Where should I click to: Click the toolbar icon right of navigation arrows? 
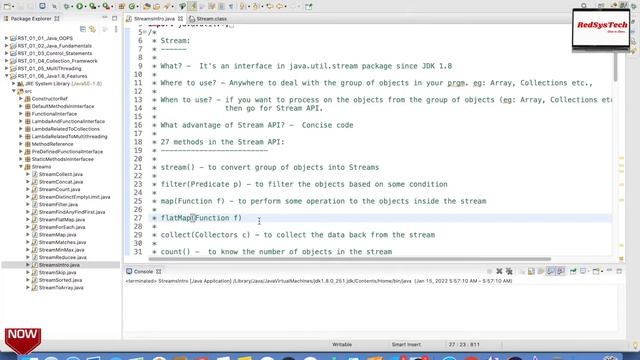tap(309, 6)
